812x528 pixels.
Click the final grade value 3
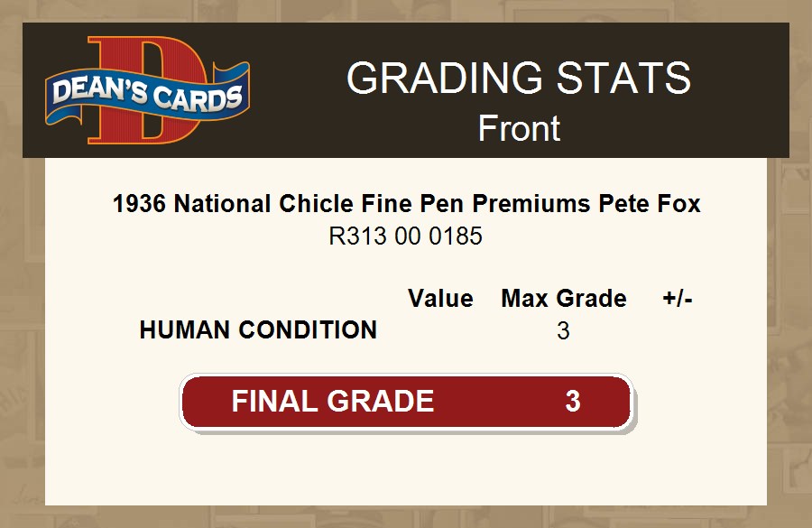[x=572, y=401]
